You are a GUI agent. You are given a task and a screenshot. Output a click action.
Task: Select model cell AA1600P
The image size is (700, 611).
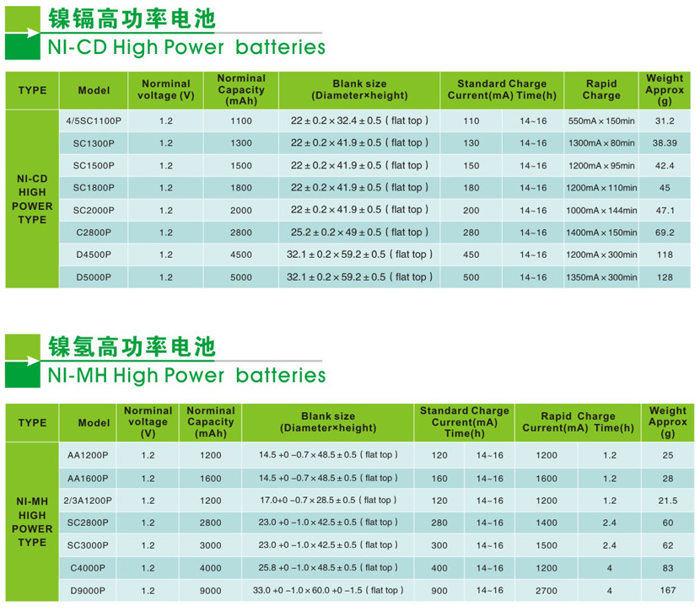point(88,479)
